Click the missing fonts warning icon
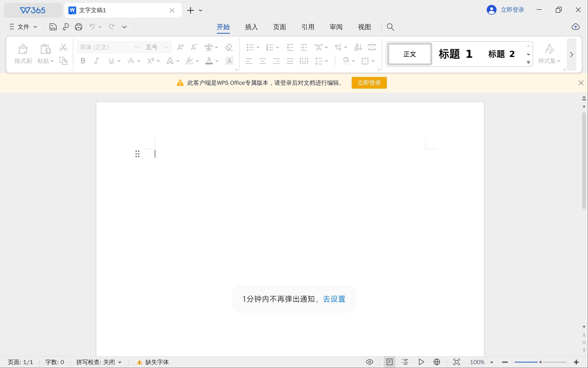The image size is (588, 368). point(139,362)
